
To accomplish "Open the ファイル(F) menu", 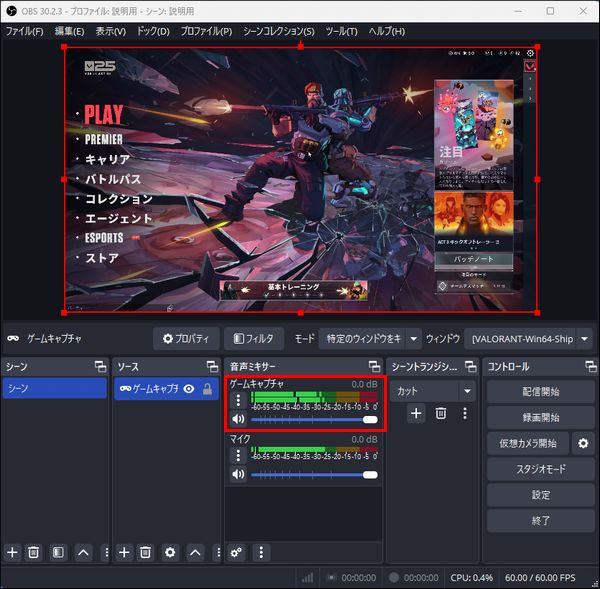I will 24,31.
